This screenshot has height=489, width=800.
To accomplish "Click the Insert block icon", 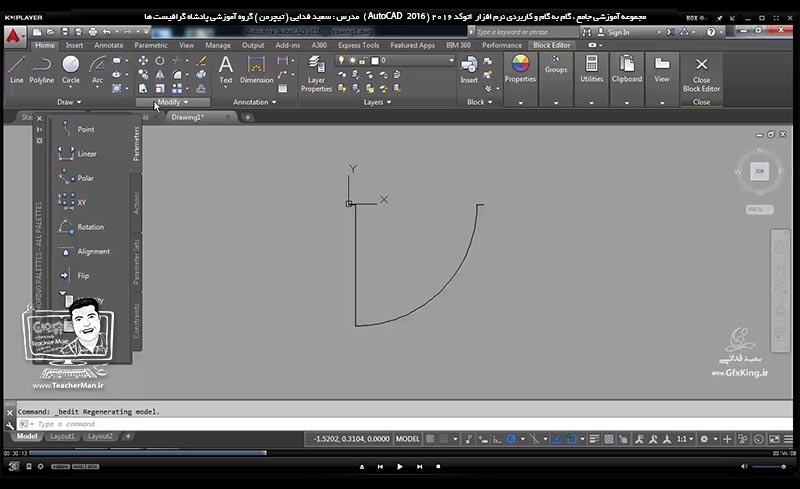I will coord(469,70).
